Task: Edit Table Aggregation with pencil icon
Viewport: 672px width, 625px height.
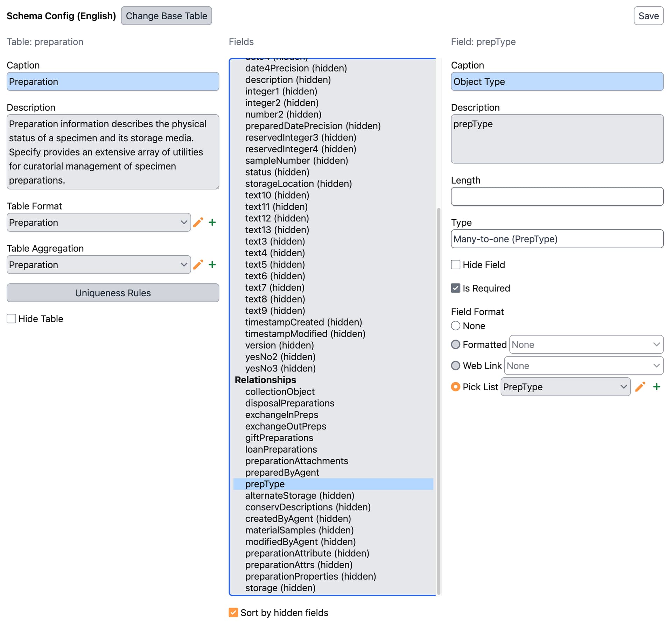Action: pyautogui.click(x=198, y=265)
